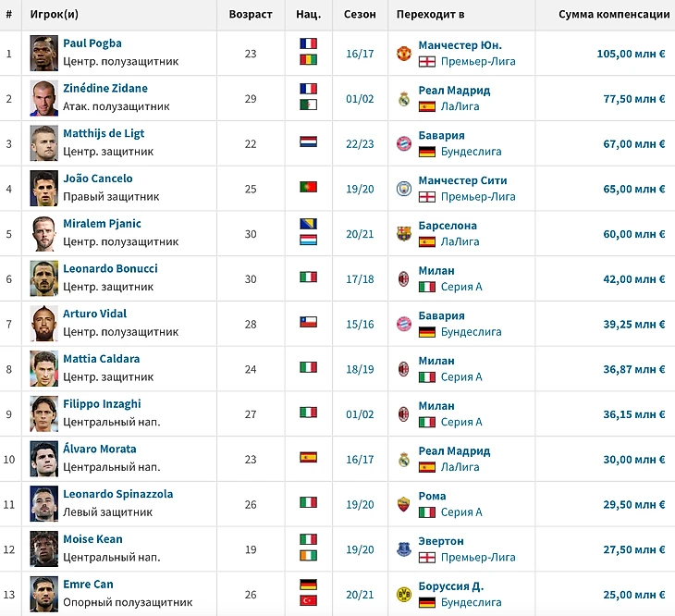Screen dimensions: 675x616
Task: Sort by Сумма компенсации column header
Action: [x=614, y=15]
